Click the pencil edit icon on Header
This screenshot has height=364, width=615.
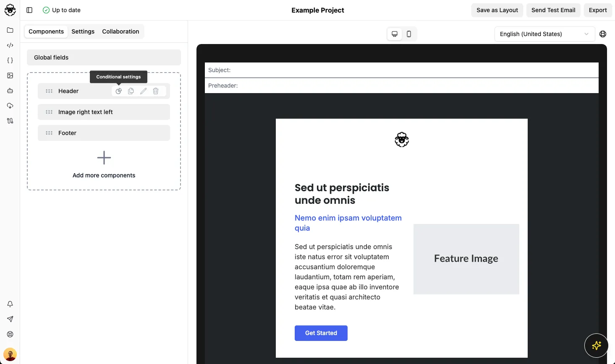pyautogui.click(x=144, y=91)
